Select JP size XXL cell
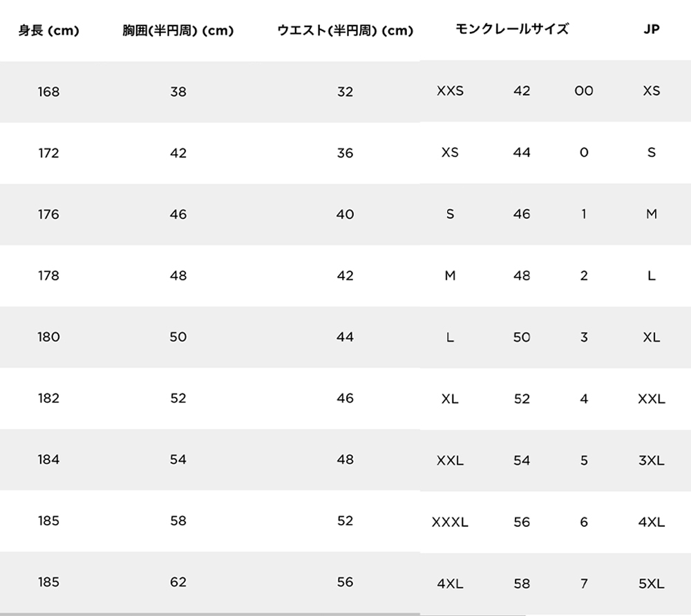 (652, 399)
